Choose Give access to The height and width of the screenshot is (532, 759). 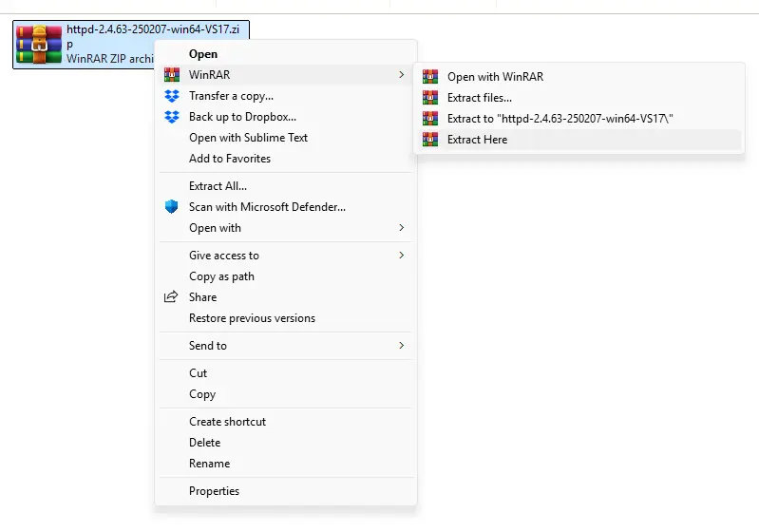point(286,256)
